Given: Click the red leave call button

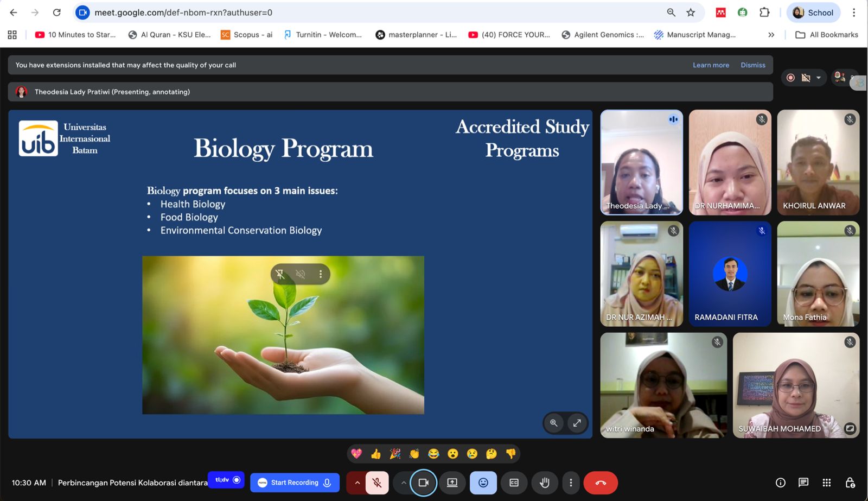Looking at the screenshot, I should point(601,483).
